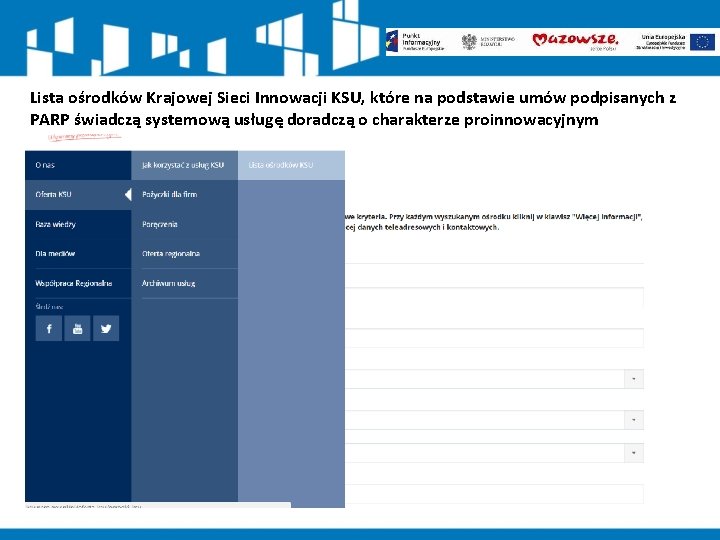
Task: Open Pożyczki dla firm submenu item
Action: [x=185, y=195]
